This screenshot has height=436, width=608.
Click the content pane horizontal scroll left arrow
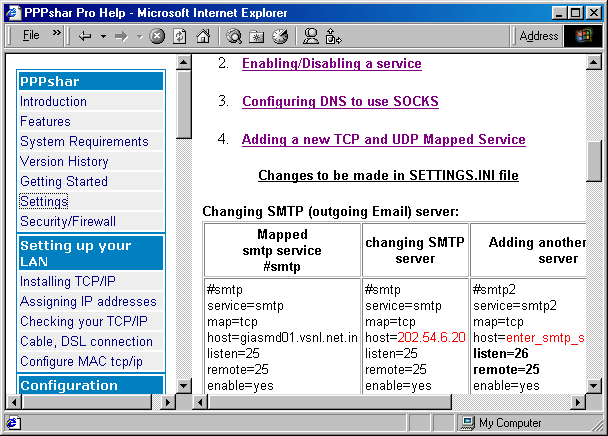click(x=200, y=402)
